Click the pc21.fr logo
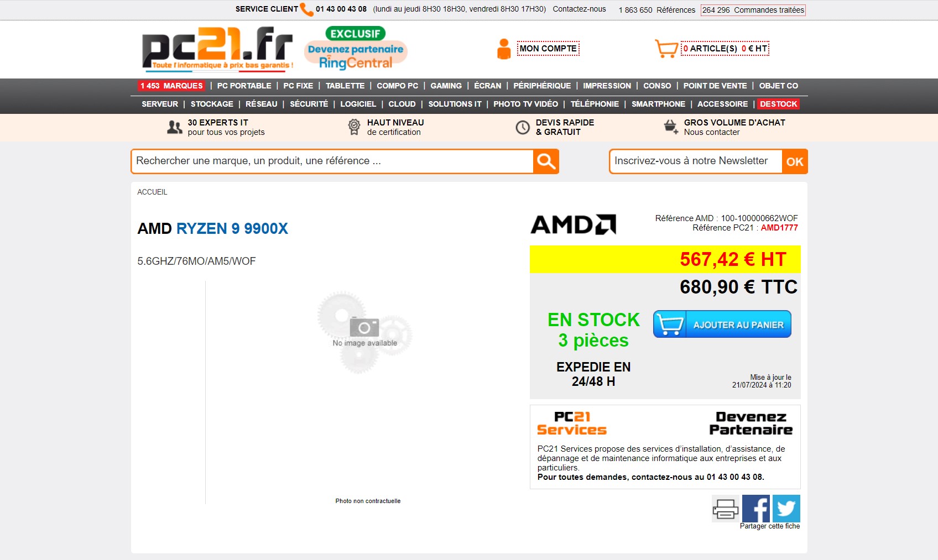938x560 pixels. 217,49
